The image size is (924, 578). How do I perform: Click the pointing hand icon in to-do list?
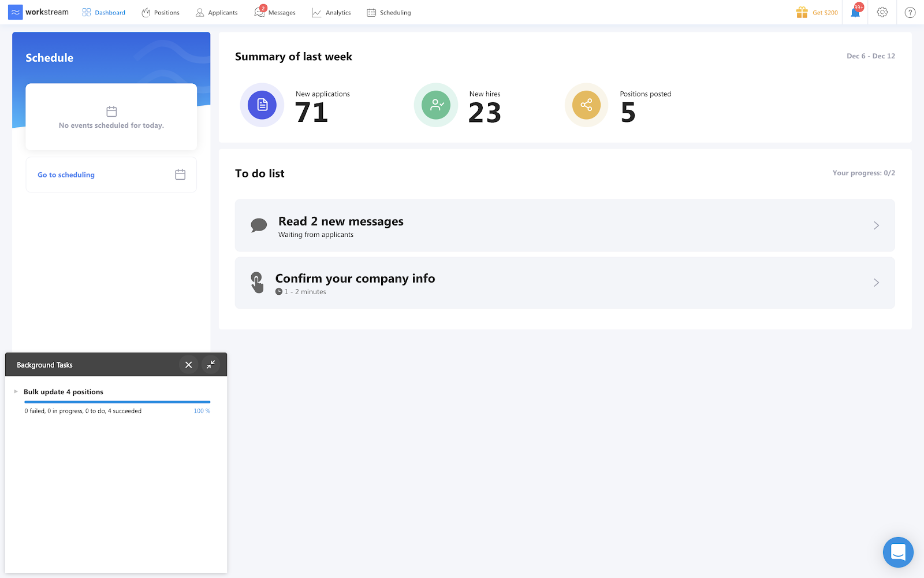257,283
